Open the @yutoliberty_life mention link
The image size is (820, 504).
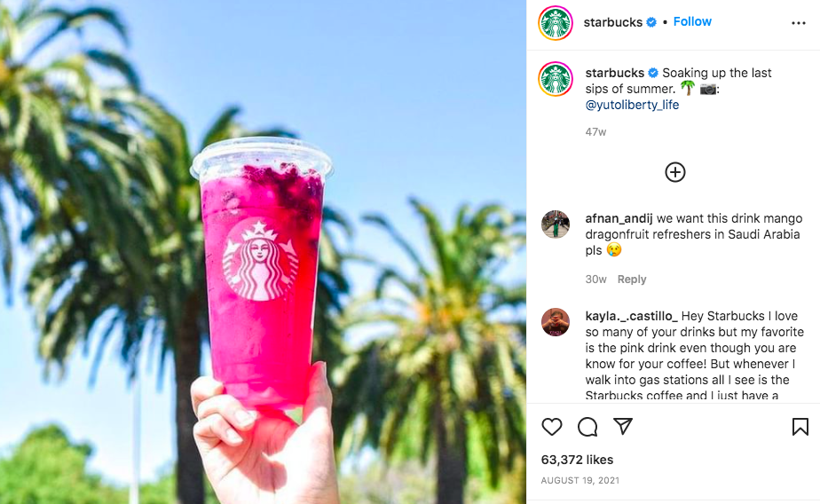coord(632,105)
